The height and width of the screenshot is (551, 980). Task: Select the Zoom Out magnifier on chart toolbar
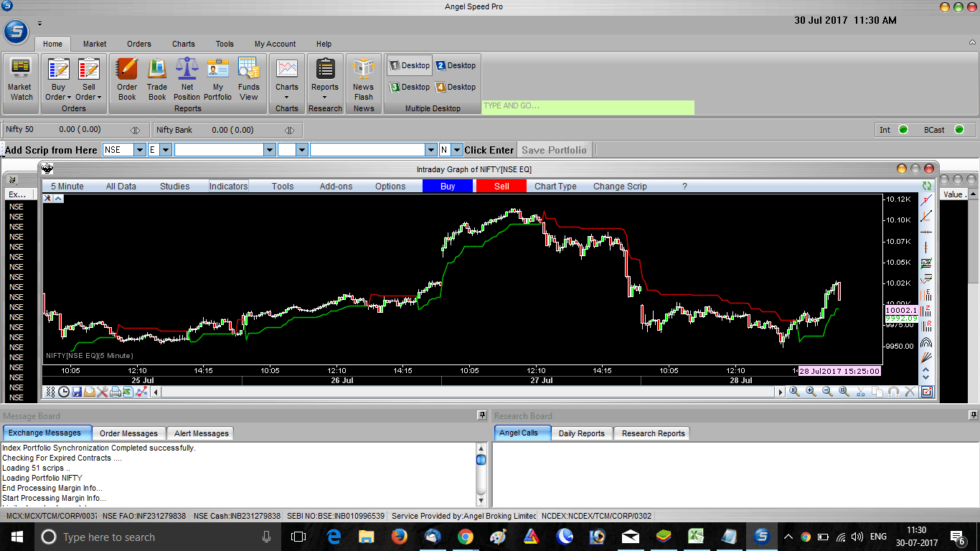pos(826,392)
